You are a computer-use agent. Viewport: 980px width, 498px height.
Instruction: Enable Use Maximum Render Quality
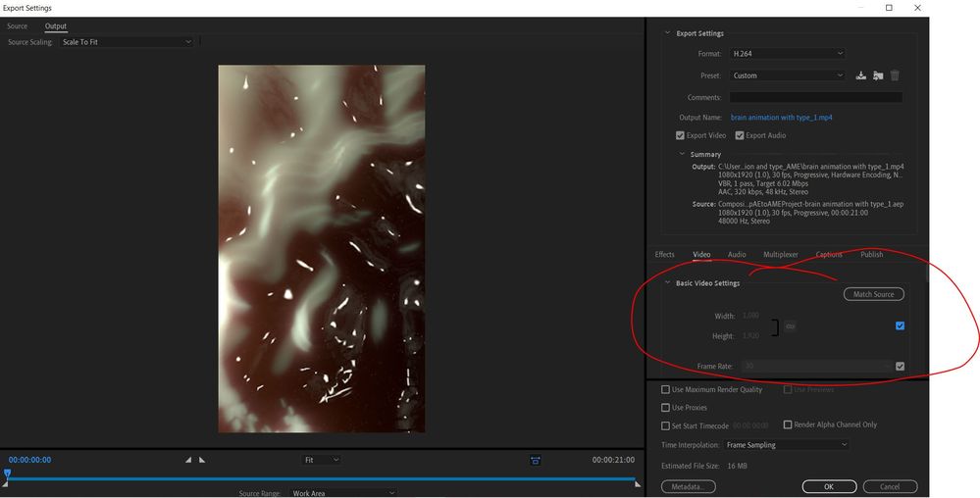666,389
